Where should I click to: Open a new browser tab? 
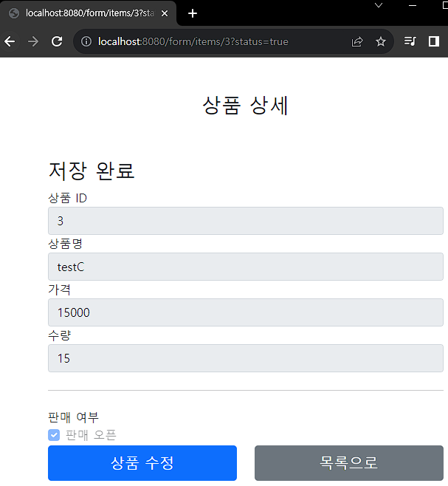click(193, 13)
